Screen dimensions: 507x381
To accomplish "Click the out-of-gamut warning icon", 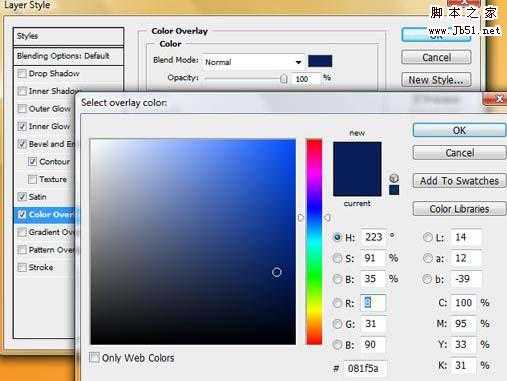I will coord(394,178).
